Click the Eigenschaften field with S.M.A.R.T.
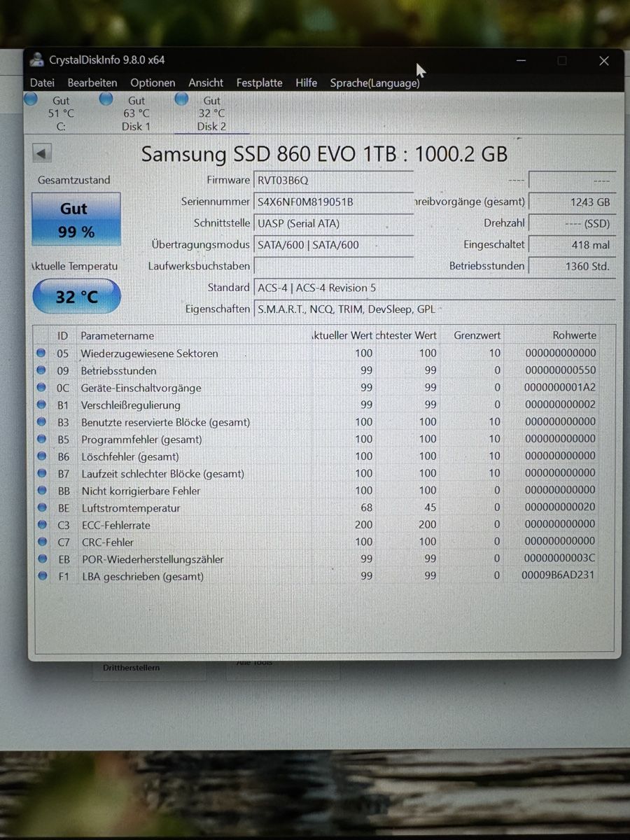Screen dimensions: 630x840 pyautogui.click(x=434, y=309)
